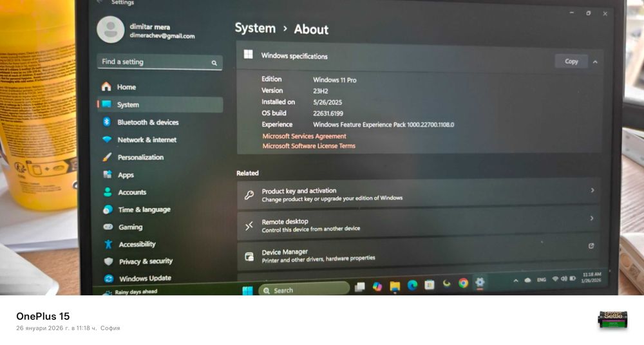Launch Google Chrome from the taskbar
This screenshot has width=644, height=345.
(x=463, y=283)
